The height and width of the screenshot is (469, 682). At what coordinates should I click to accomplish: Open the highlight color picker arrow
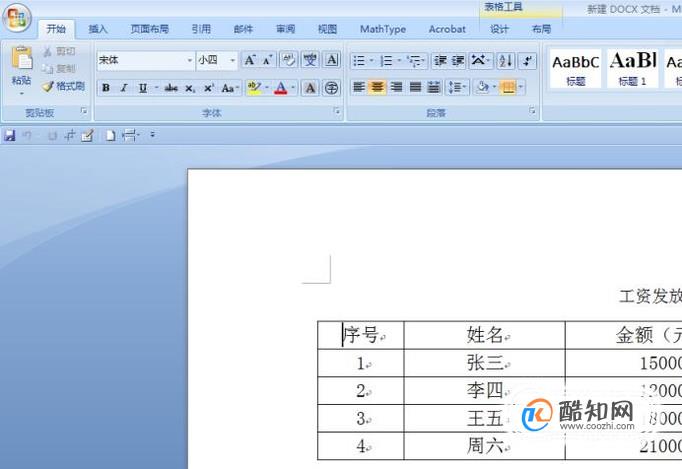[x=267, y=88]
